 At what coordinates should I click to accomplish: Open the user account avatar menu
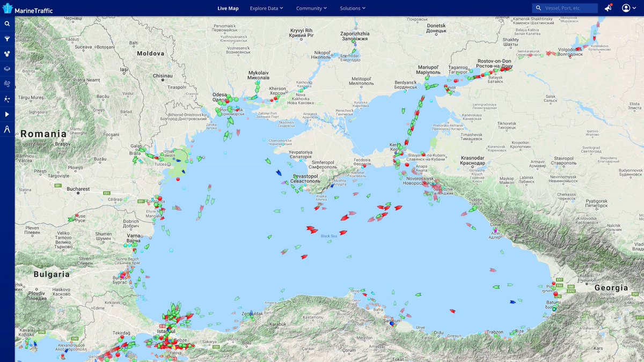click(629, 8)
